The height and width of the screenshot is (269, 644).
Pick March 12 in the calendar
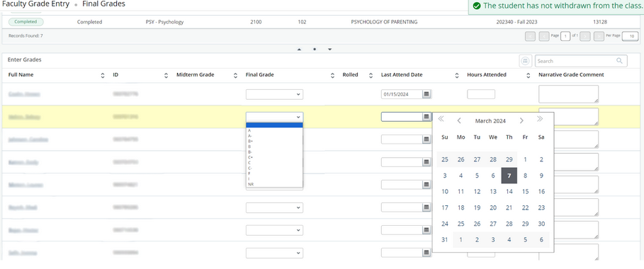coord(477,191)
